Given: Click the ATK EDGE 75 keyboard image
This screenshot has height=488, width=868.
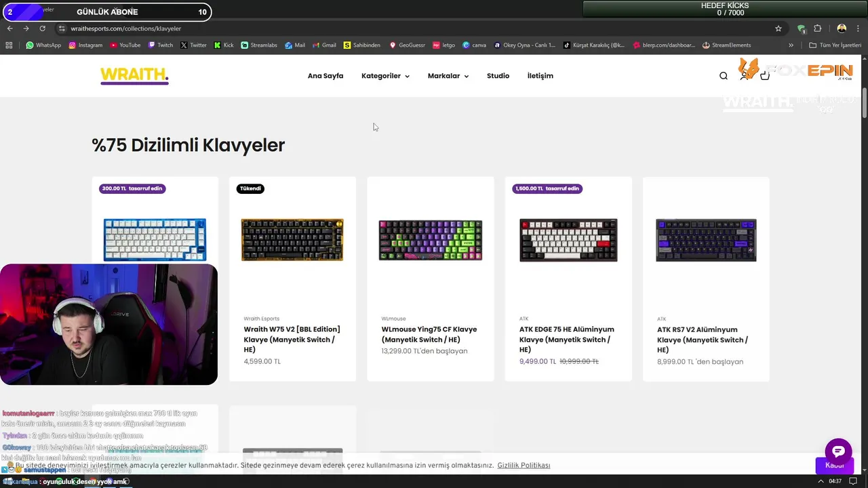Looking at the screenshot, I should 568,240.
